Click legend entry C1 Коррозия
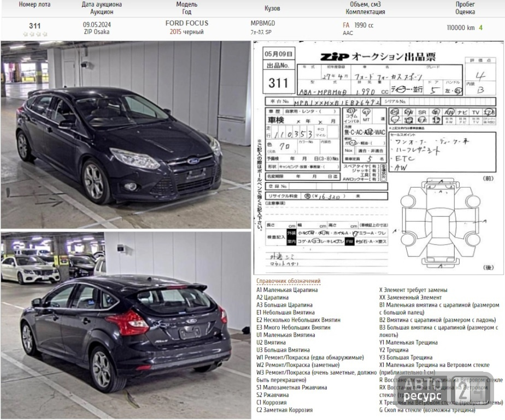The height and width of the screenshot is (420, 505). tap(272, 402)
